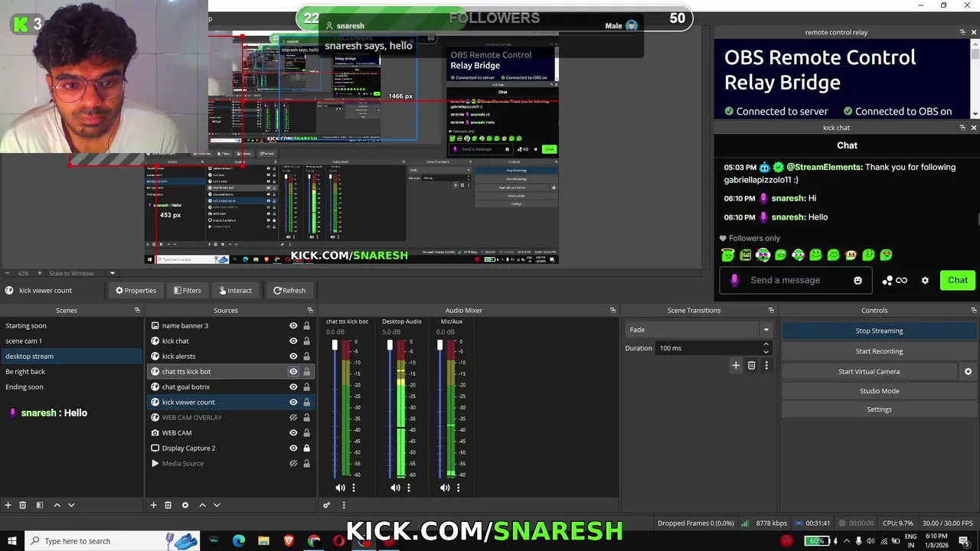Screen dimensions: 980x551
Task: Adjust the Mic/Aux volume slider
Action: [x=439, y=346]
